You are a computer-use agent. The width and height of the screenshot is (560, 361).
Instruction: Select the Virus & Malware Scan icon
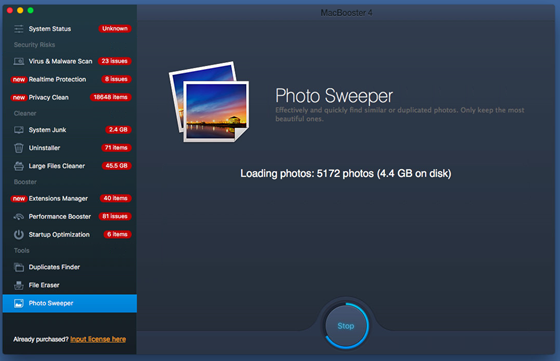tap(19, 61)
